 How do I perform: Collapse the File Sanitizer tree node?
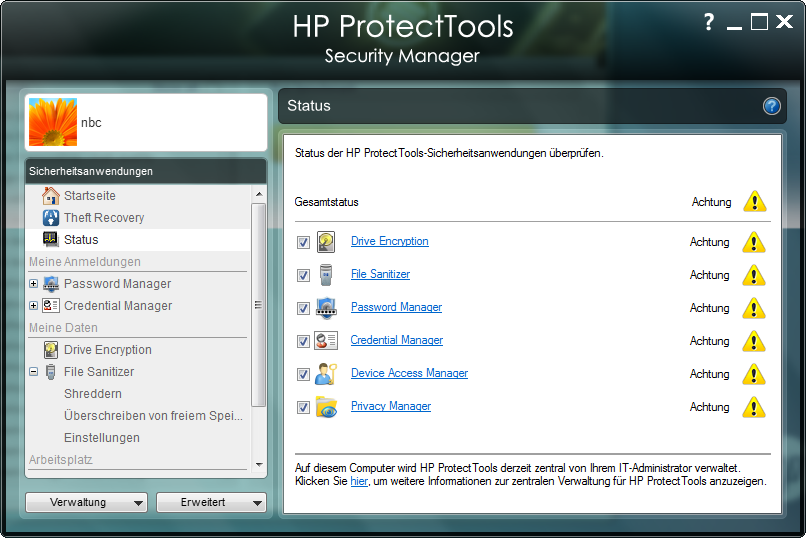pyautogui.click(x=33, y=372)
